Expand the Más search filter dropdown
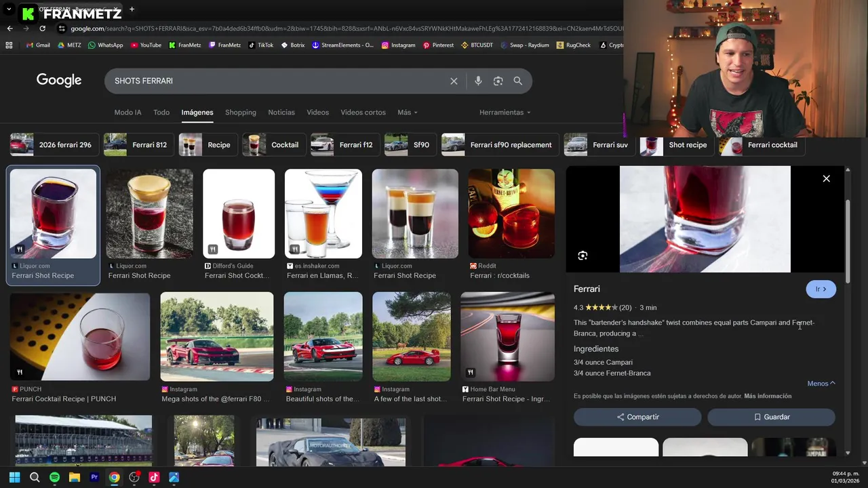This screenshot has height=488, width=868. click(408, 113)
